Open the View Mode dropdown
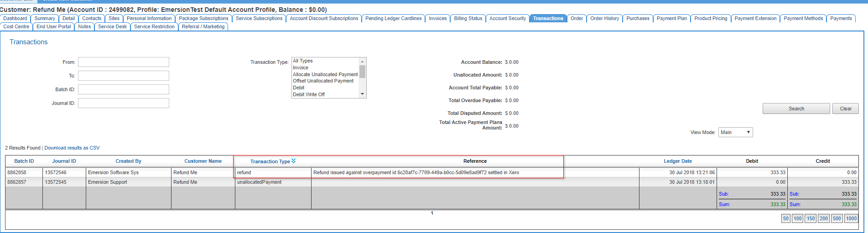 735,132
